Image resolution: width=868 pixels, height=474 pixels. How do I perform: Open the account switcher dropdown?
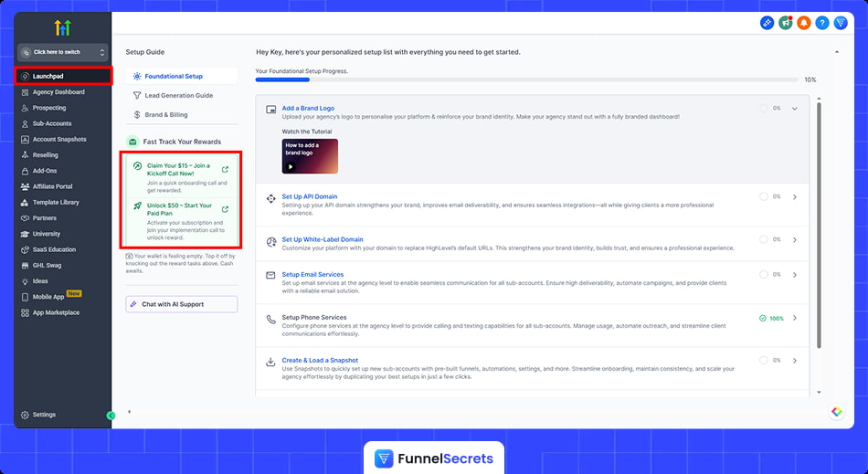(x=62, y=52)
